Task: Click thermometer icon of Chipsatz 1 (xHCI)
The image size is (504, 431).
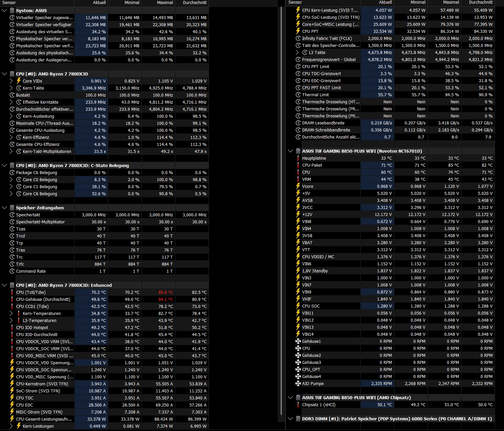Action: click(298, 405)
